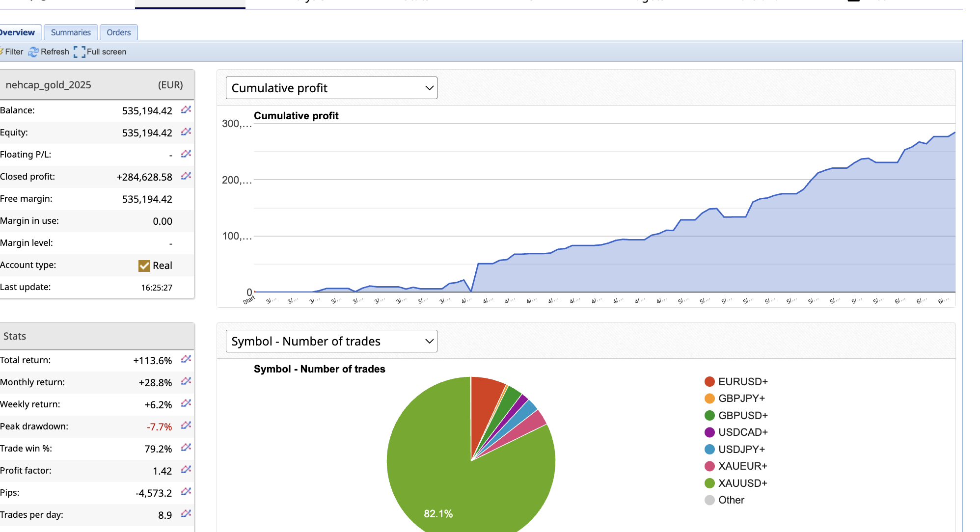Image resolution: width=980 pixels, height=532 pixels.
Task: Switch to the Summaries tab
Action: [x=71, y=32]
